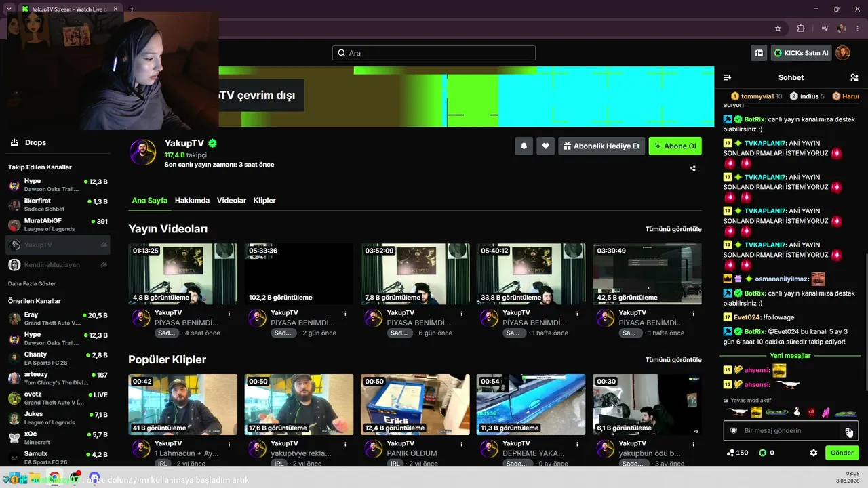Click the KICKs balance icon showing 0
The image size is (868, 488).
tap(762, 453)
